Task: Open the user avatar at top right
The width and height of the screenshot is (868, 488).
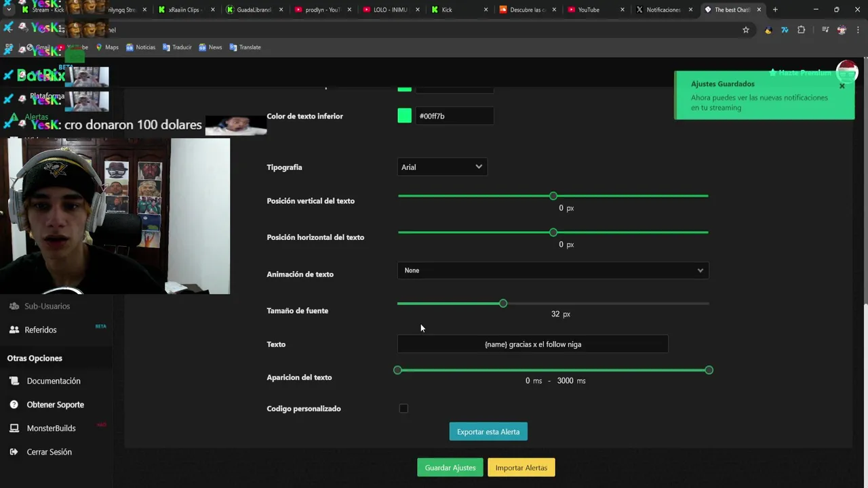Action: [847, 72]
